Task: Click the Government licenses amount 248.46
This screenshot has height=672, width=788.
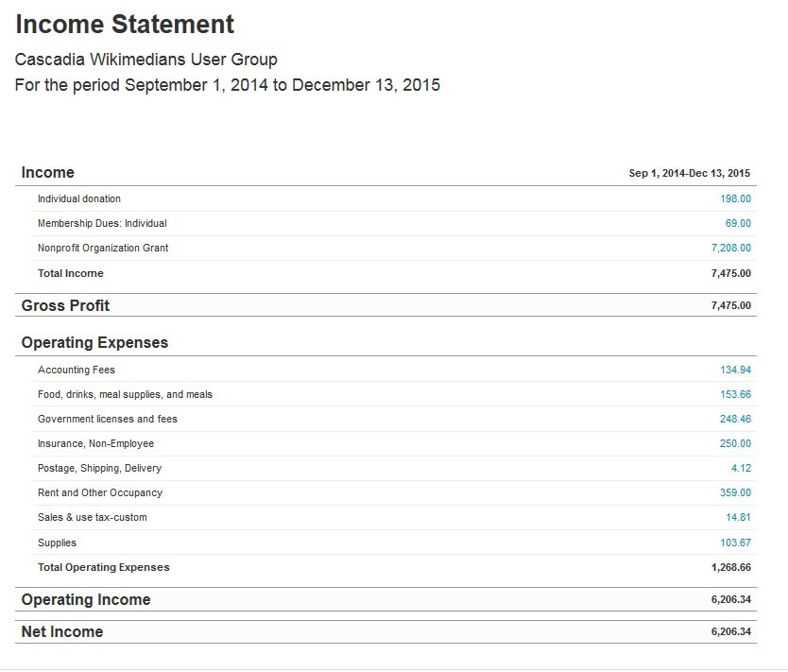Action: pyautogui.click(x=735, y=419)
